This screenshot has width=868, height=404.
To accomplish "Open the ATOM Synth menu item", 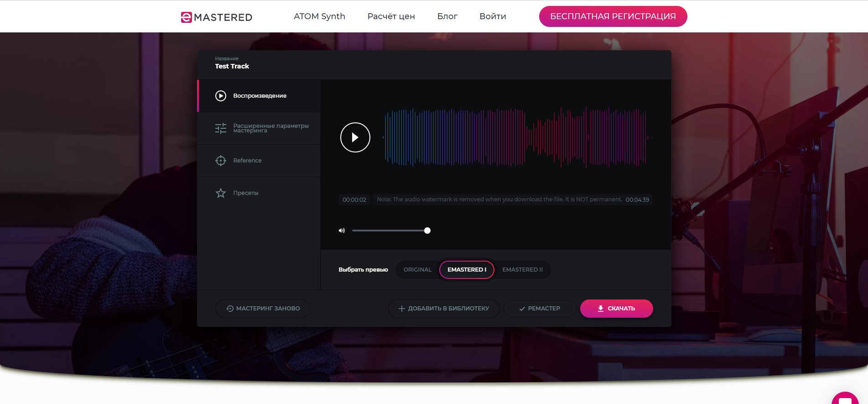I will (x=319, y=16).
